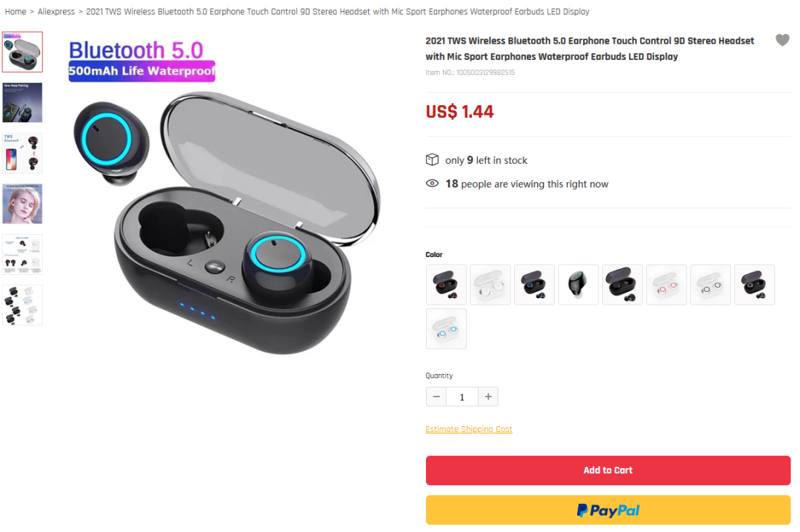
Task: Choose white with red ring color swatch
Action: point(667,285)
